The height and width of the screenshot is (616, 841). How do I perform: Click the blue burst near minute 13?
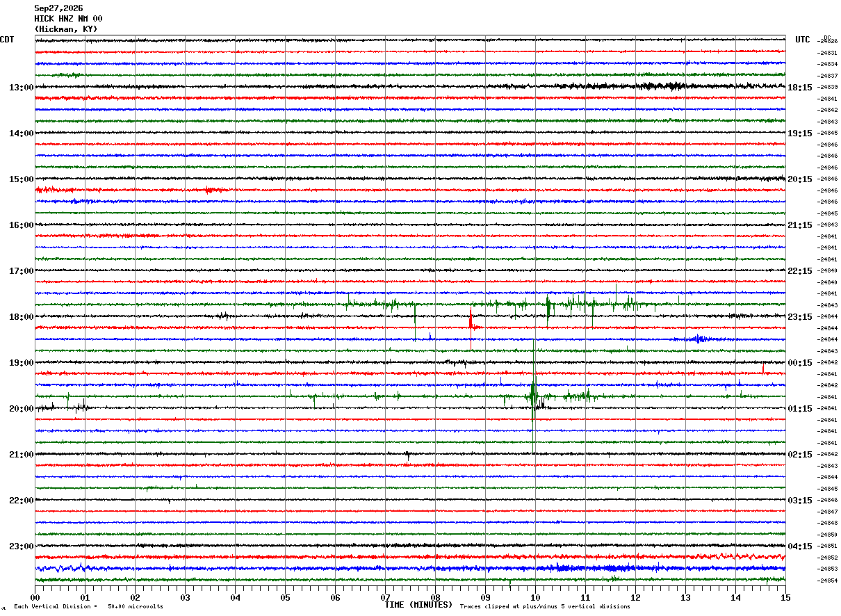[x=697, y=339]
